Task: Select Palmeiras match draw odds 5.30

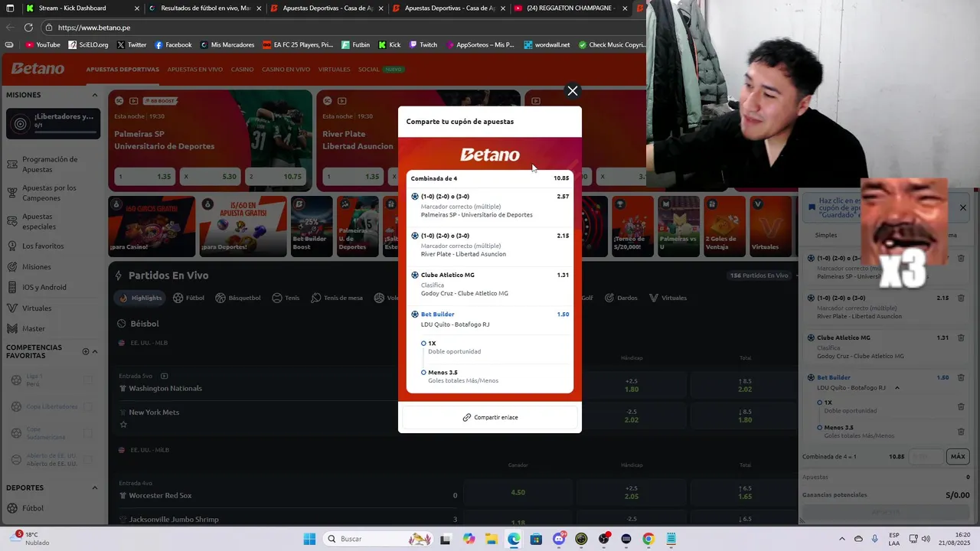Action: pos(210,177)
